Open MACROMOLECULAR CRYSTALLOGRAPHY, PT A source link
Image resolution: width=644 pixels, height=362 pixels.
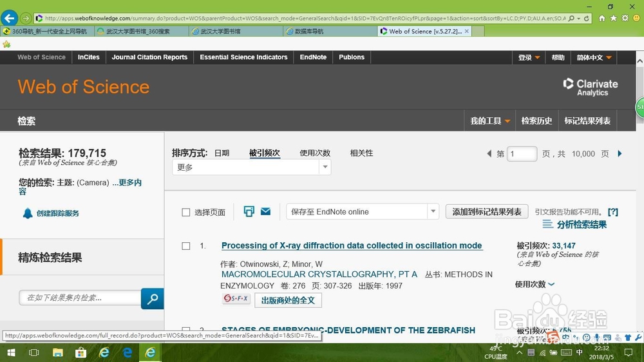319,274
